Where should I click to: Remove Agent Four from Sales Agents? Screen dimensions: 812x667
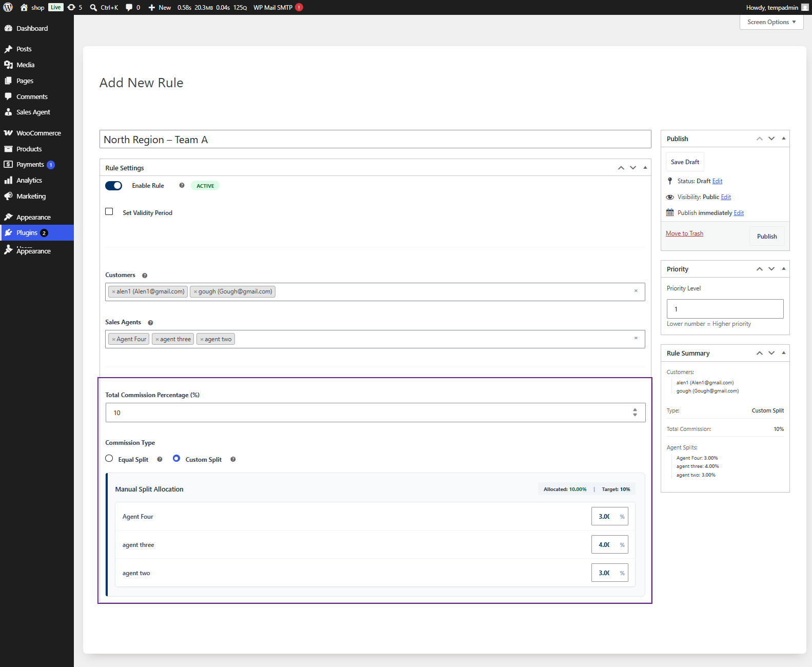click(113, 340)
